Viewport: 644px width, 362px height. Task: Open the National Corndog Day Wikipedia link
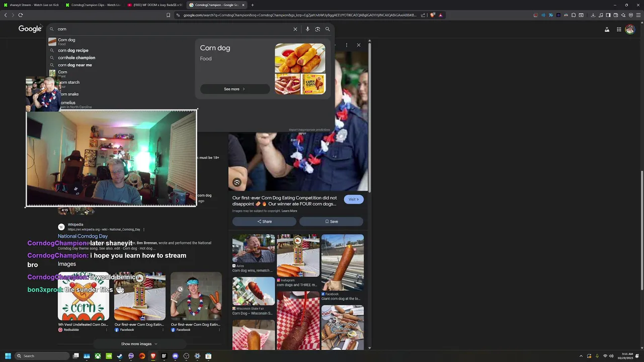pos(83,236)
